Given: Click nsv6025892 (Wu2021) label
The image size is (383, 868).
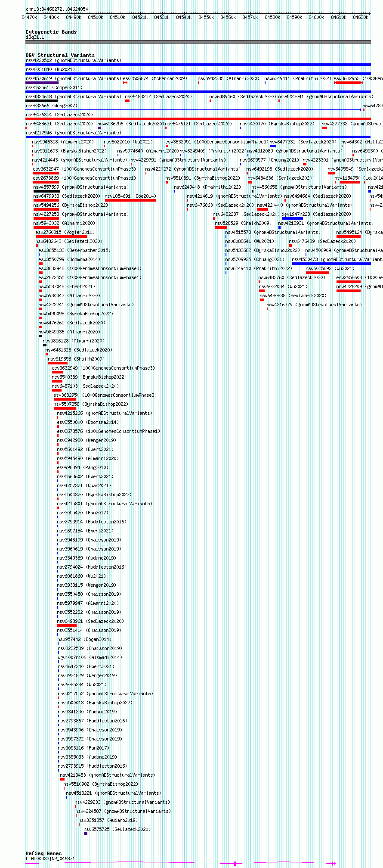Looking at the screenshot, I should tap(330, 268).
